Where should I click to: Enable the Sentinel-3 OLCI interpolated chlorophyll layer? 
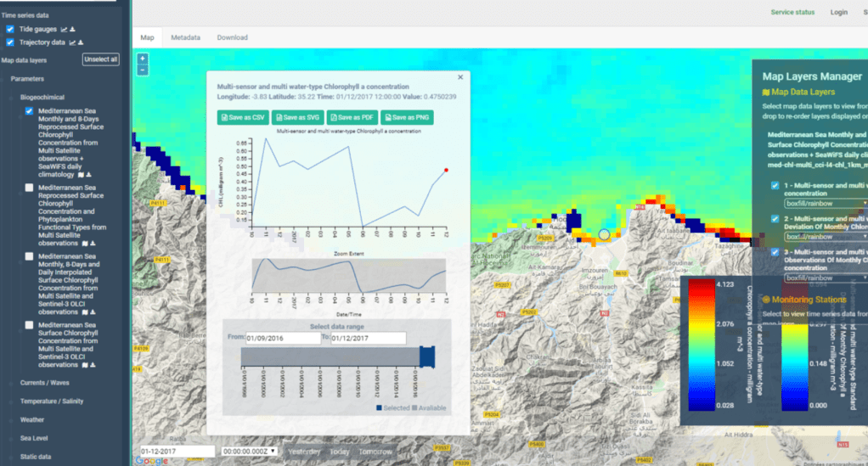pyautogui.click(x=31, y=256)
